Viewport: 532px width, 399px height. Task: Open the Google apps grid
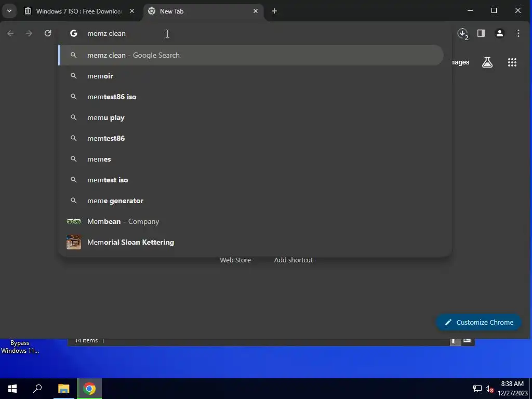(x=512, y=62)
